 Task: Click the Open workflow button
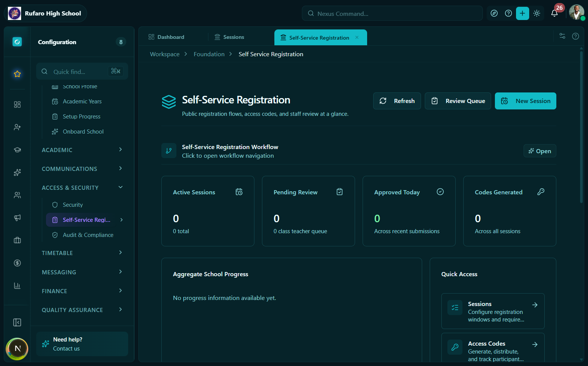[x=540, y=151]
